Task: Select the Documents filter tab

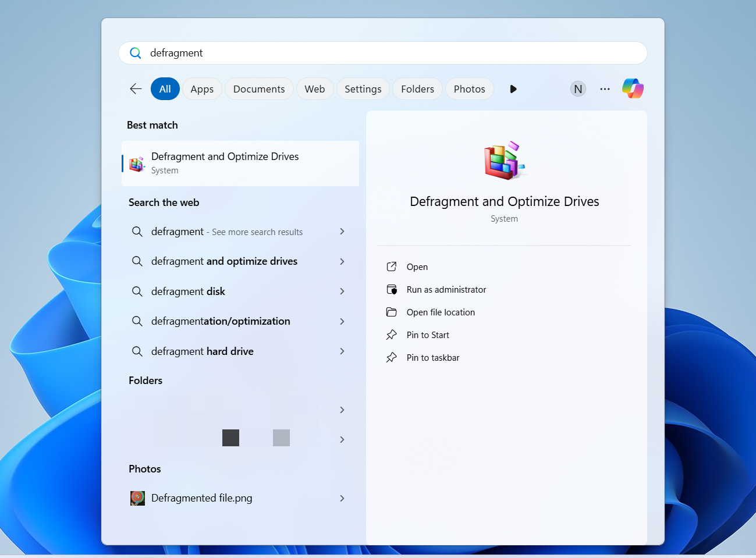Action: pos(259,88)
